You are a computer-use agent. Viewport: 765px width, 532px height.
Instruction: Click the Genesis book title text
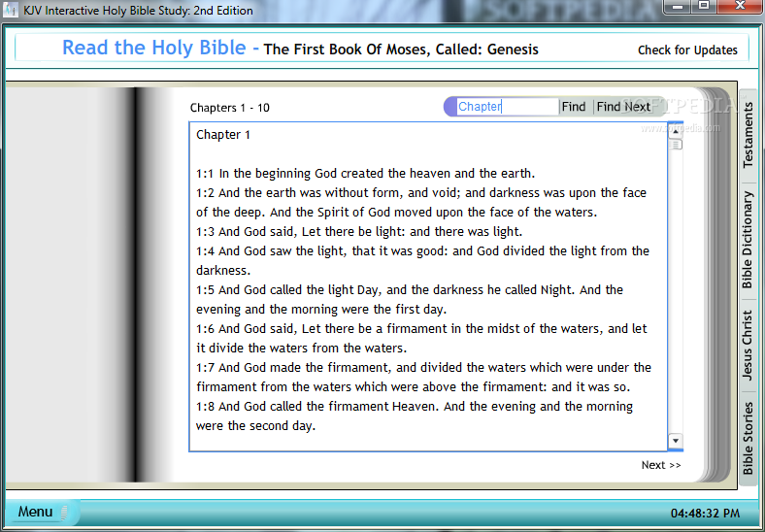pyautogui.click(x=401, y=50)
